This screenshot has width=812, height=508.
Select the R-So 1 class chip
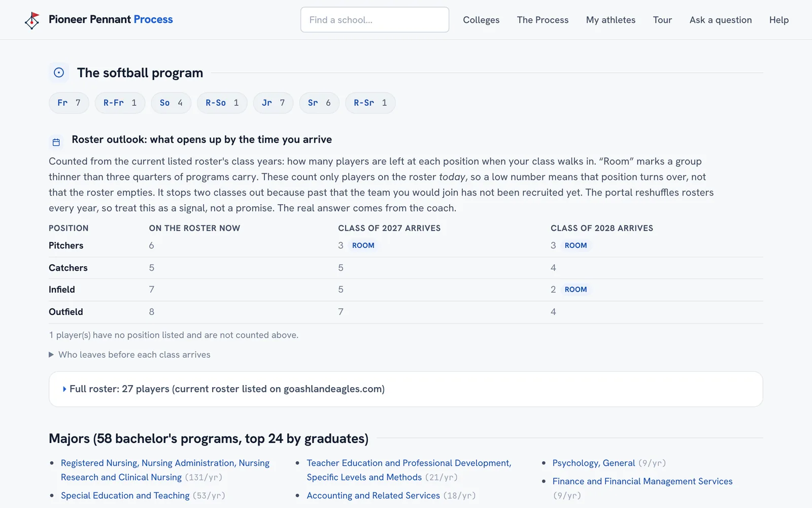click(x=222, y=103)
